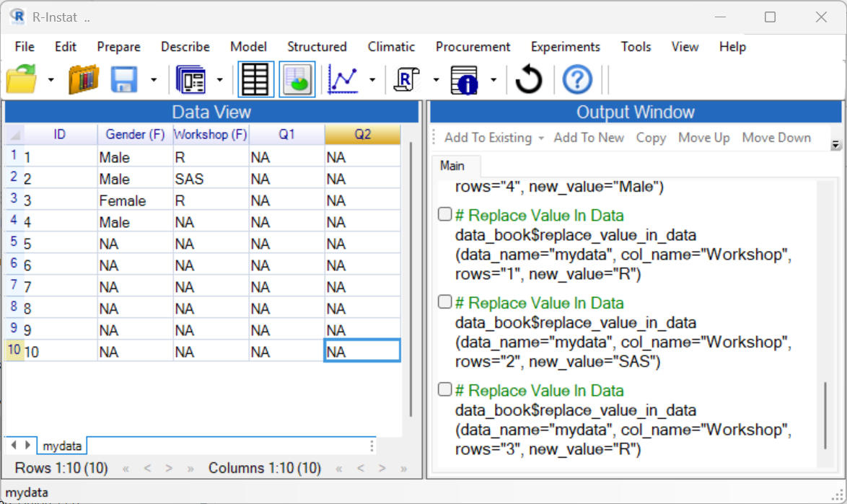Open Add To Existing dropdown
847x504 pixels.
[493, 138]
